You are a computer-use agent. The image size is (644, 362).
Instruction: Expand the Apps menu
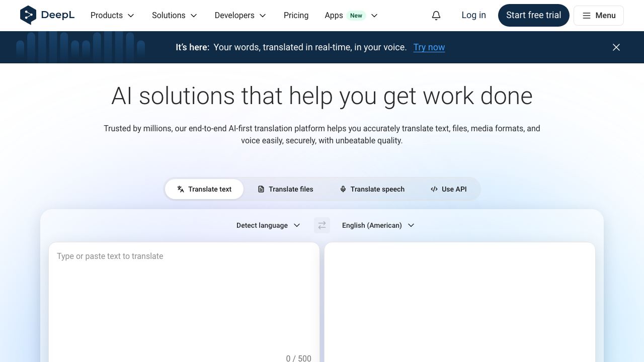(x=351, y=16)
